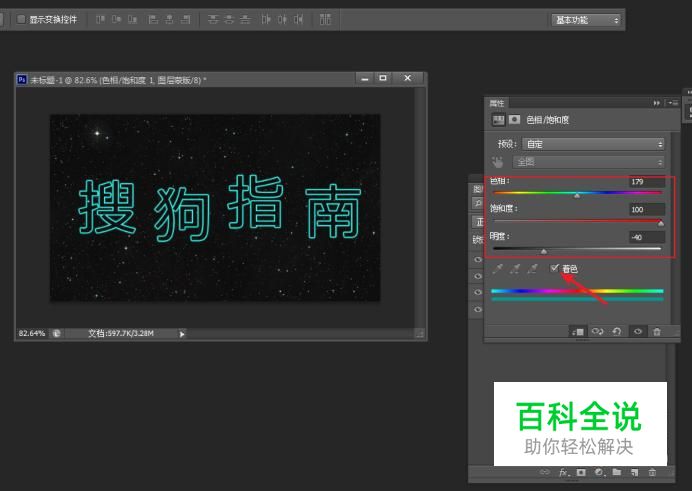Image resolution: width=692 pixels, height=491 pixels.
Task: Uncheck the 着色 colorize checkbox
Action: coord(554,268)
